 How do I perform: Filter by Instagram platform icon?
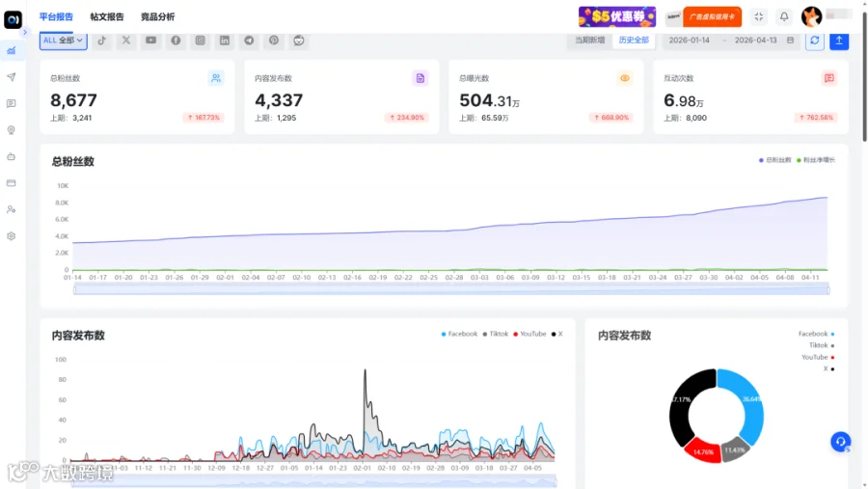click(200, 41)
